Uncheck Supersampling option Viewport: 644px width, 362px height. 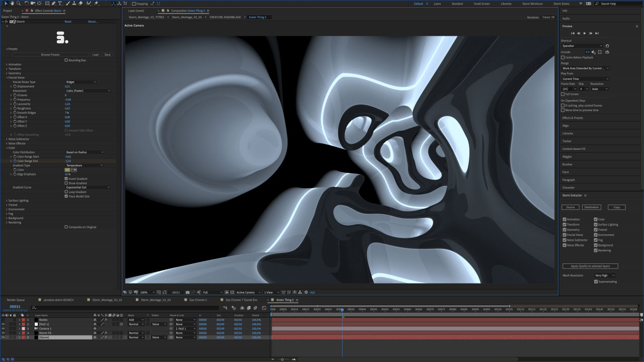[596, 282]
